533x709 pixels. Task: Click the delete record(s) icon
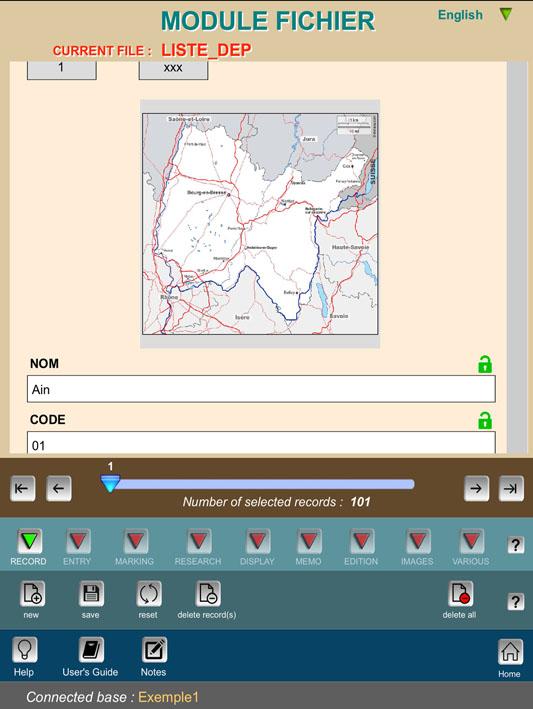(208, 593)
